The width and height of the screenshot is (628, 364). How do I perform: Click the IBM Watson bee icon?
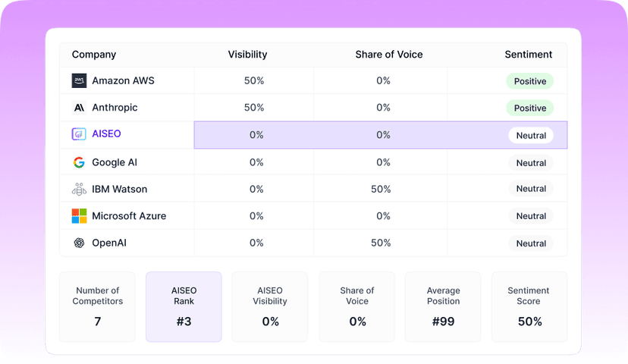(x=79, y=189)
